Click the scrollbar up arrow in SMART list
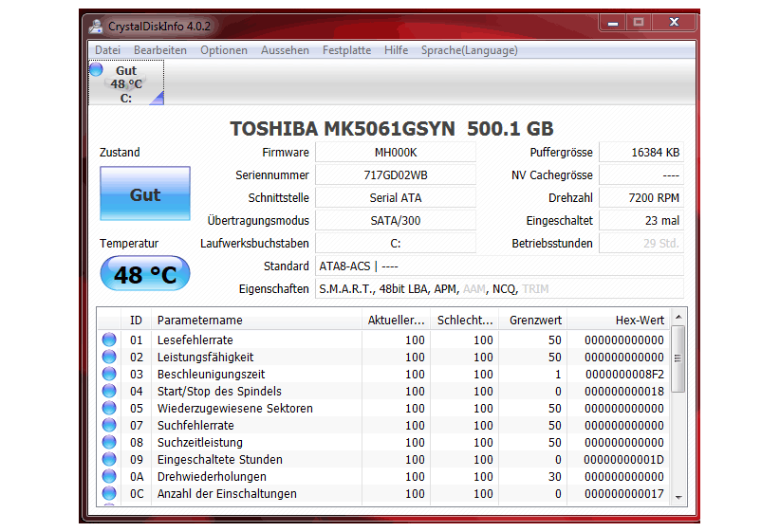 pyautogui.click(x=678, y=317)
